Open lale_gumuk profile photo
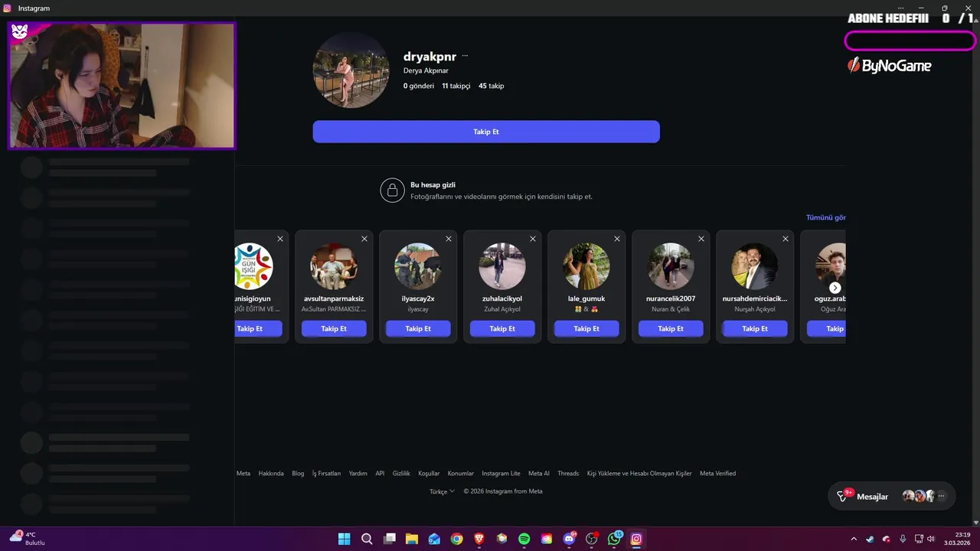 click(586, 266)
